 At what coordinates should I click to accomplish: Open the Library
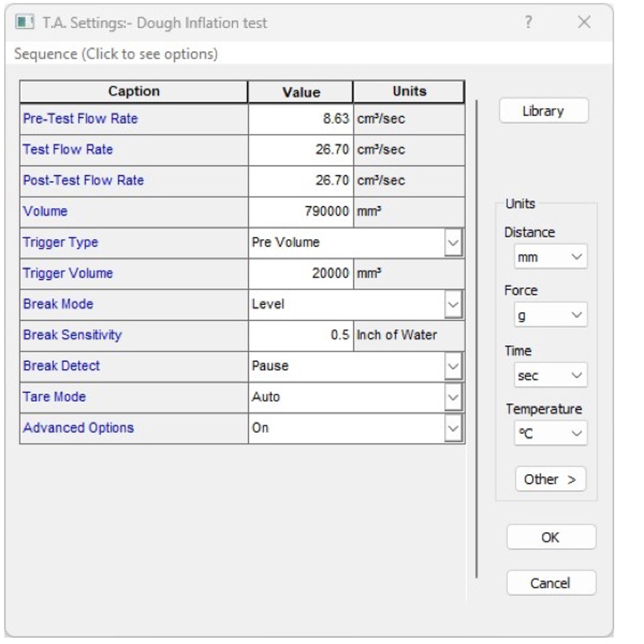click(x=544, y=111)
